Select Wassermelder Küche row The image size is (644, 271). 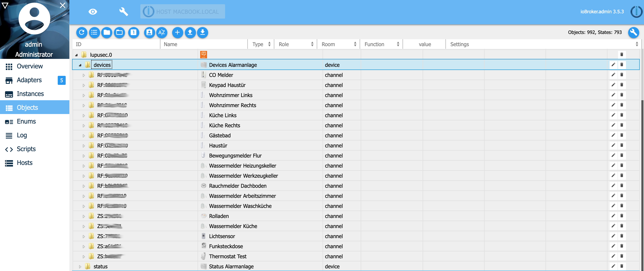click(356, 226)
